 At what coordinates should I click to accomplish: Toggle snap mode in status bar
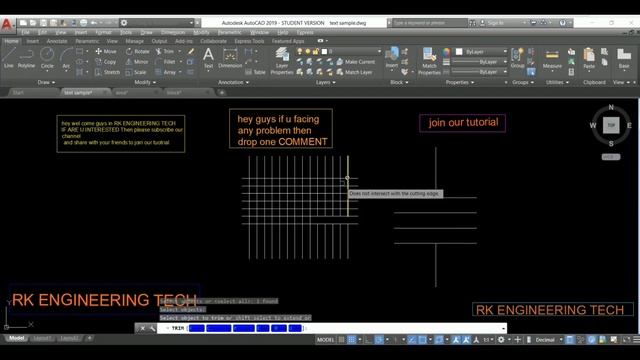click(x=352, y=340)
